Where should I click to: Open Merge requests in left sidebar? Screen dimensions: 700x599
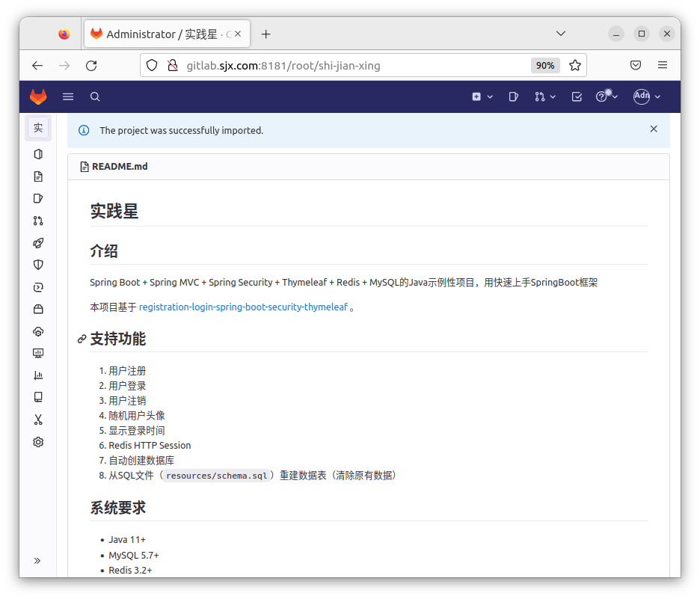[x=38, y=221]
